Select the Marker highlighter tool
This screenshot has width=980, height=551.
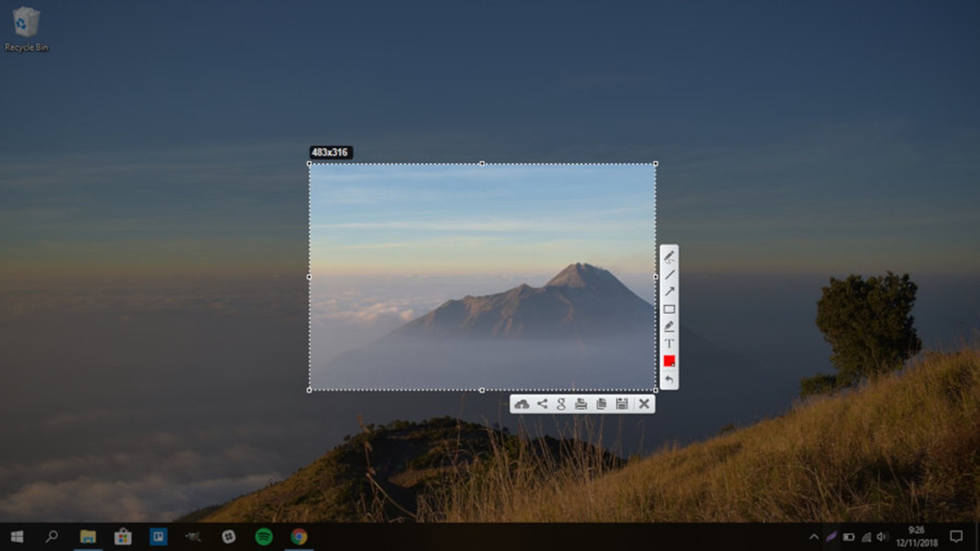[669, 326]
